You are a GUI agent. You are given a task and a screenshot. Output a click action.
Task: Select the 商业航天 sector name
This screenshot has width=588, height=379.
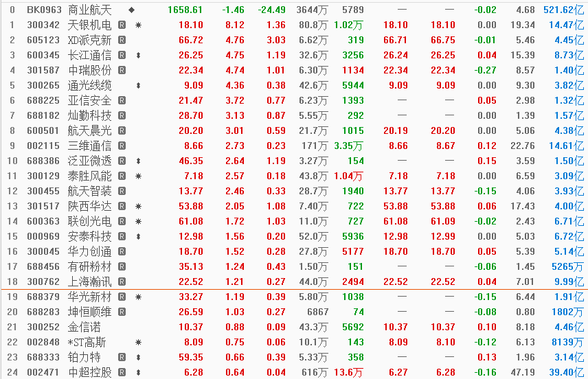pos(89,10)
